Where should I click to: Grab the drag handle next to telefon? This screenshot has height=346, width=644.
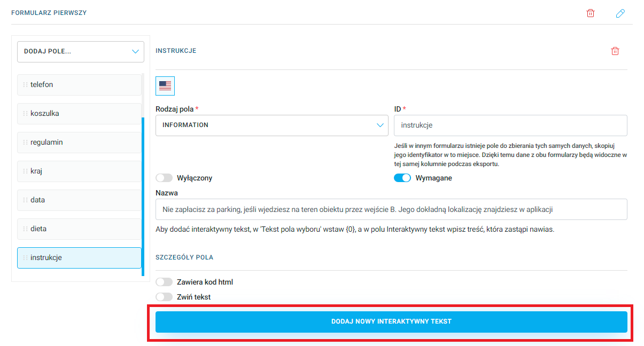[25, 84]
